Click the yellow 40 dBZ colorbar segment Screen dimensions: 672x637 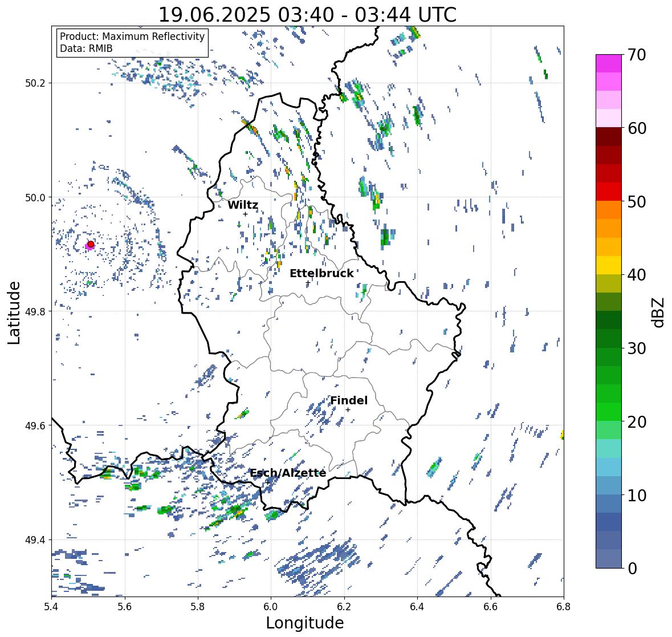tap(609, 265)
